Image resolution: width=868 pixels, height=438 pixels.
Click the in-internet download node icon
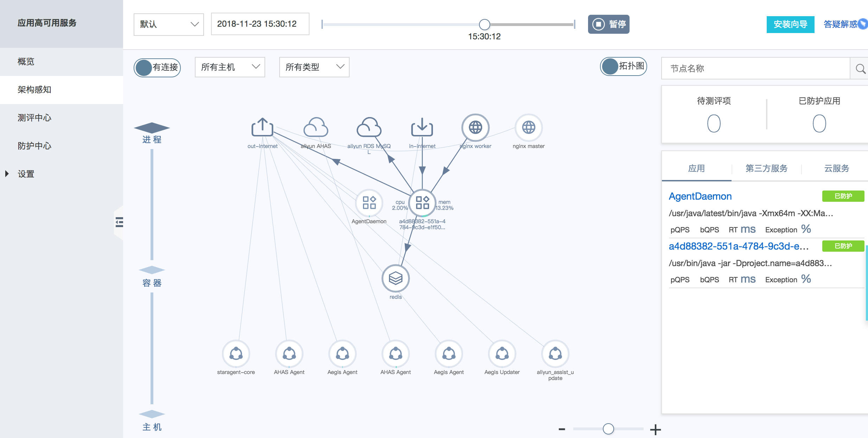pyautogui.click(x=422, y=127)
